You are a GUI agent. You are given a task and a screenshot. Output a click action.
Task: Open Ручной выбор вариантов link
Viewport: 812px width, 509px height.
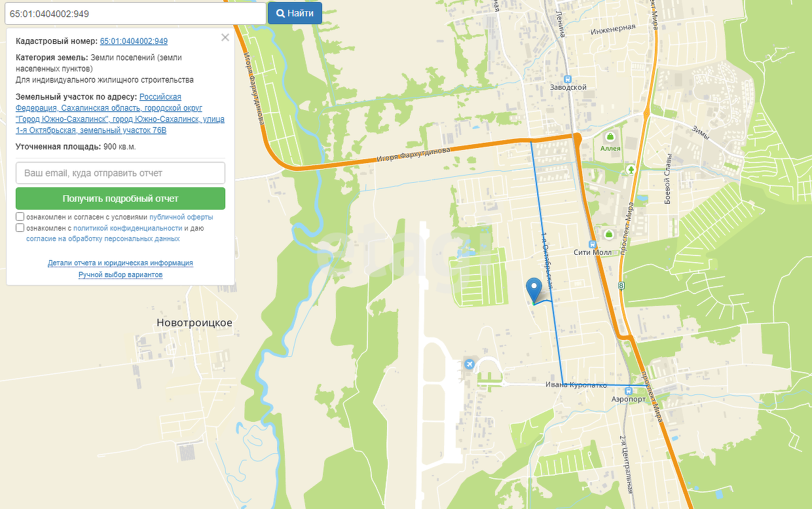point(120,274)
